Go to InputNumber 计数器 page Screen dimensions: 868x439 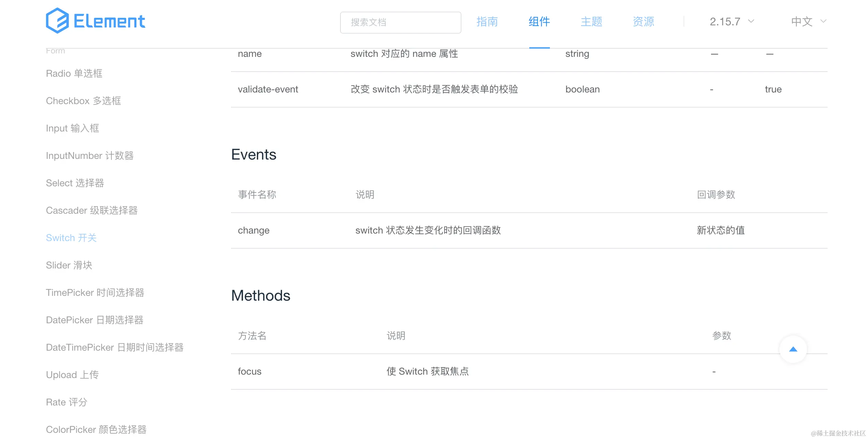click(89, 155)
